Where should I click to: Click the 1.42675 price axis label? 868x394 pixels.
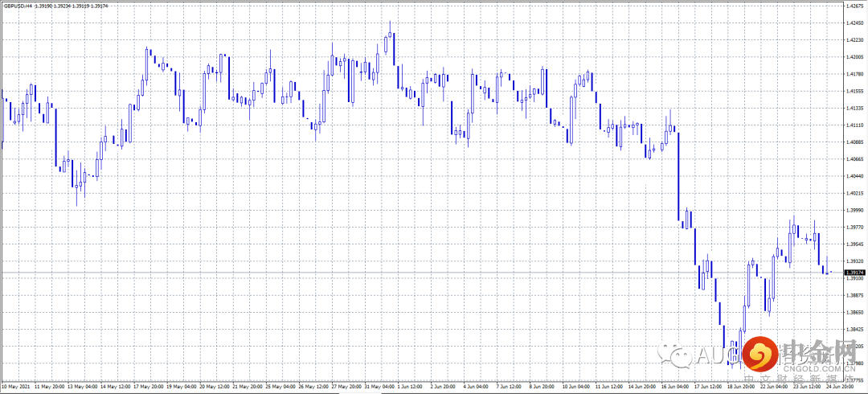tap(854, 6)
